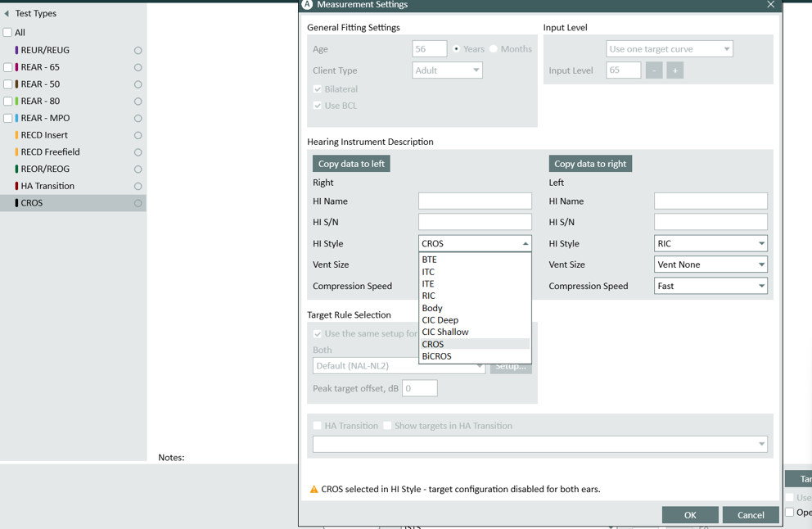This screenshot has width=812, height=529.
Task: Click the Right HI S/N field
Action: point(475,222)
